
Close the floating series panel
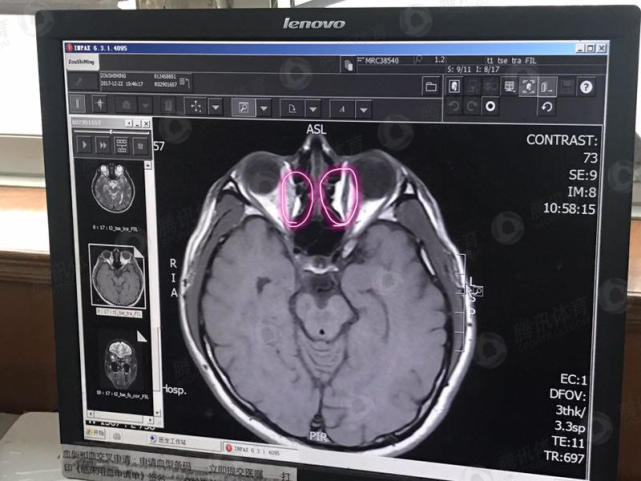[x=146, y=123]
